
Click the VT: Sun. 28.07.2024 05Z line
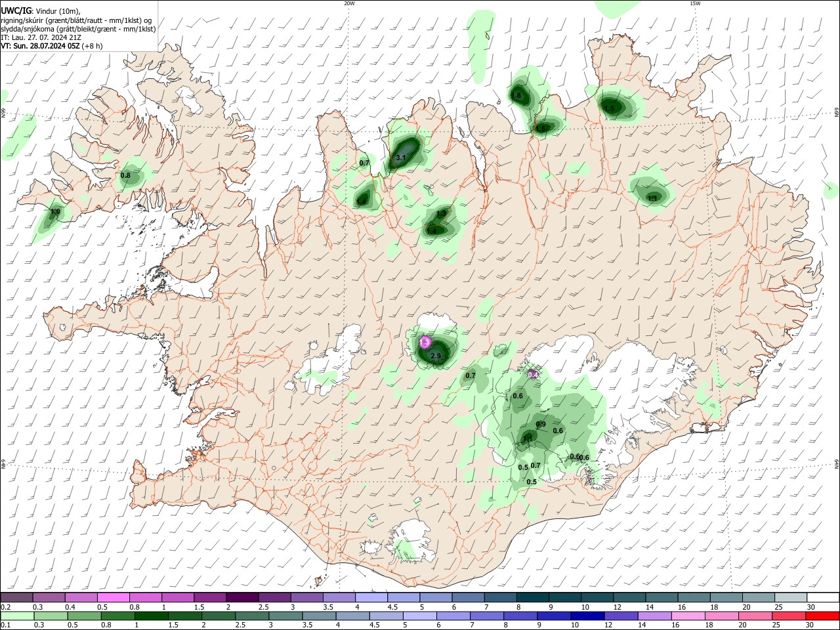[x=52, y=47]
